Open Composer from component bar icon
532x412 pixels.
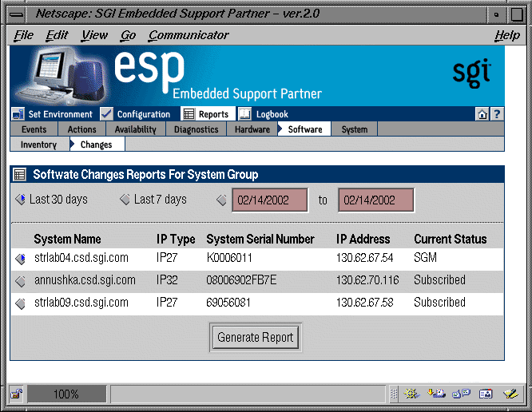click(x=510, y=394)
